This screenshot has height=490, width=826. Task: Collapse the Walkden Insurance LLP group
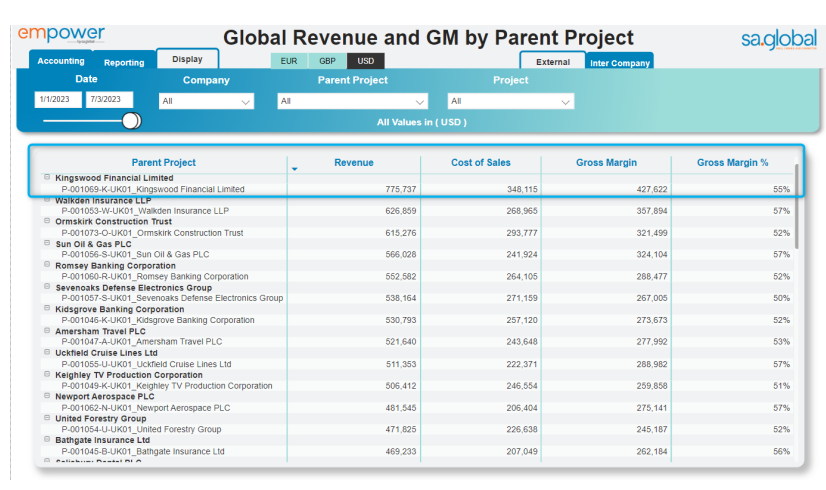tap(47, 200)
